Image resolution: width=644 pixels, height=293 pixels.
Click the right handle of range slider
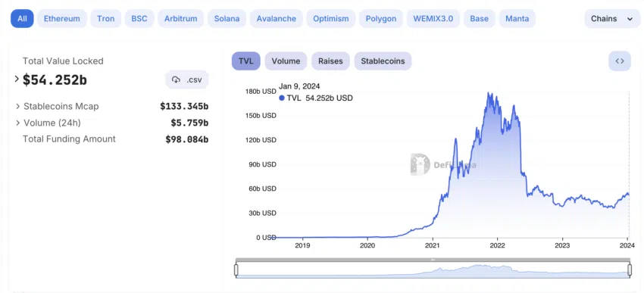click(x=630, y=270)
